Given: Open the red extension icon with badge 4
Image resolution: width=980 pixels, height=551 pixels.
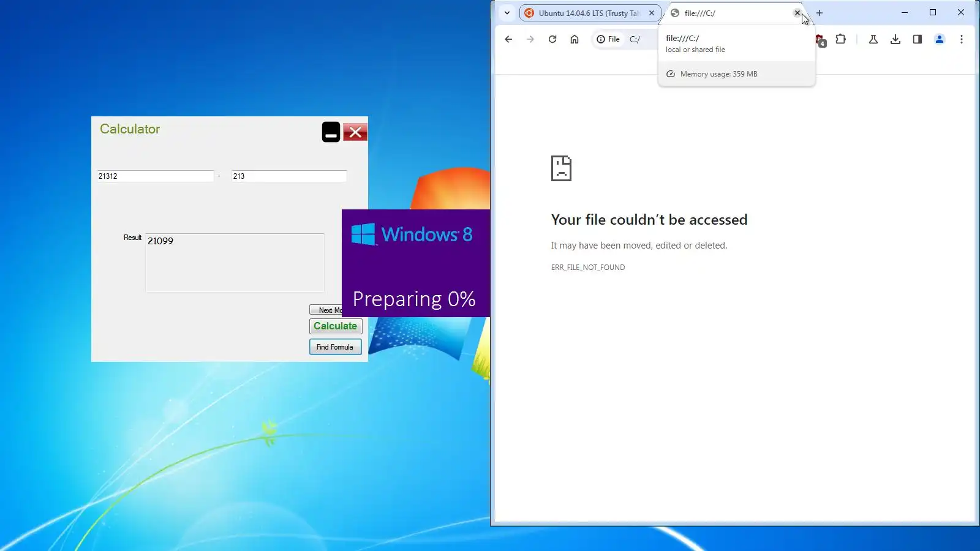Looking at the screenshot, I should (x=820, y=40).
